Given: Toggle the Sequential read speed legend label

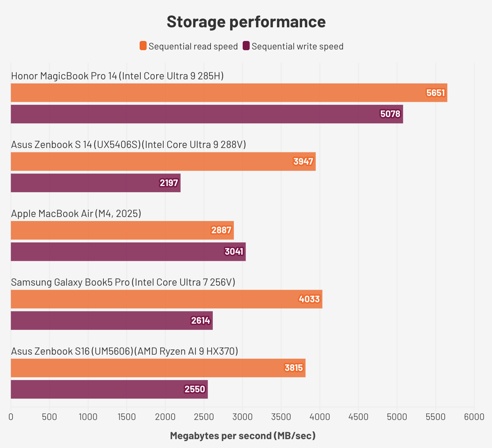Looking at the screenshot, I should click(x=193, y=46).
